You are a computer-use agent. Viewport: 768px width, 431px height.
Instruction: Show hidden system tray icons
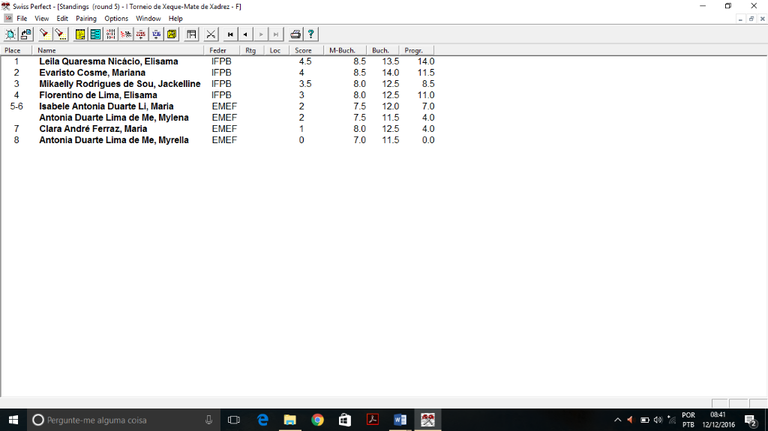tap(617, 420)
